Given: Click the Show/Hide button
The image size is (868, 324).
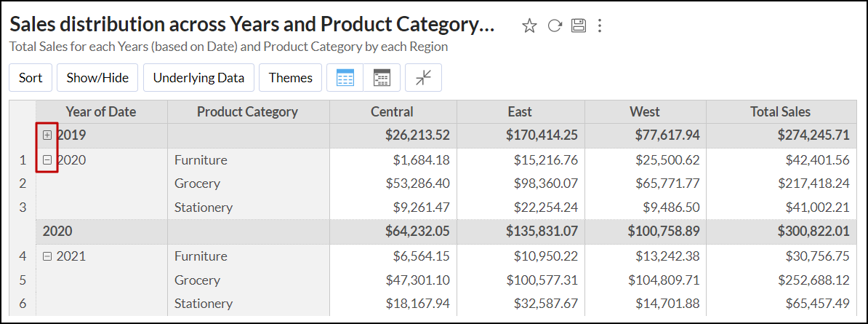Looking at the screenshot, I should click(x=97, y=78).
